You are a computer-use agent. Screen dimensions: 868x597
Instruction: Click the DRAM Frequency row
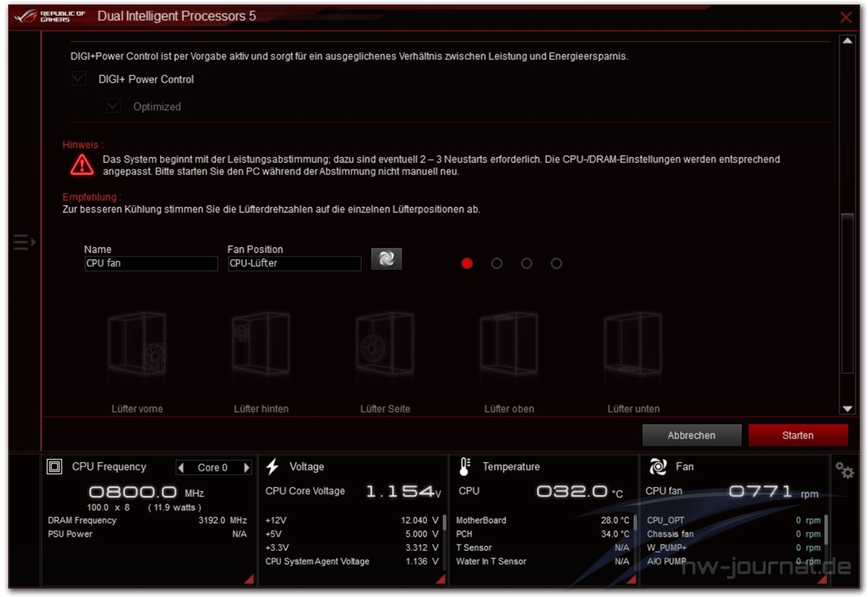click(148, 520)
